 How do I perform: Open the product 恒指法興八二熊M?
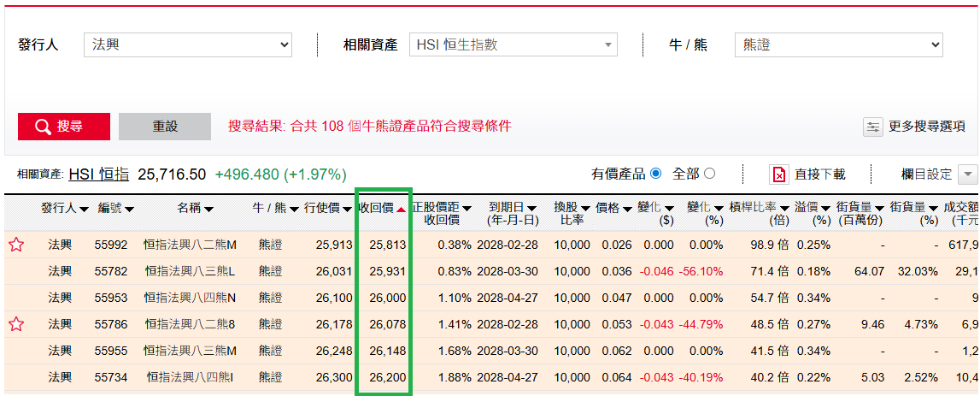point(190,245)
